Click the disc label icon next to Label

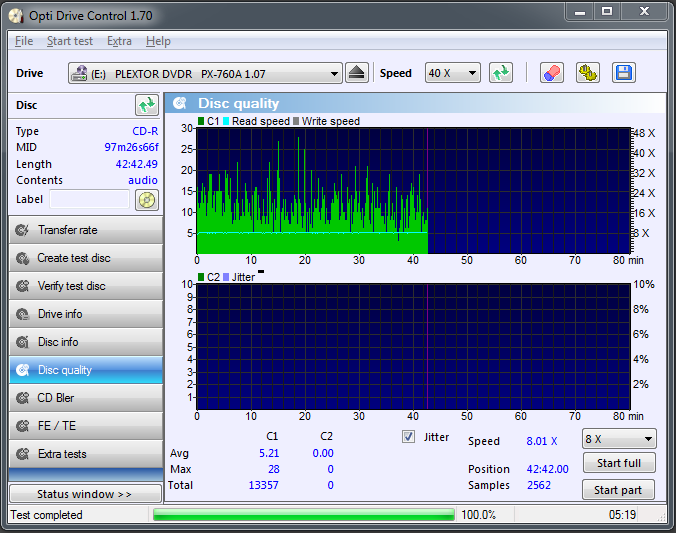147,200
